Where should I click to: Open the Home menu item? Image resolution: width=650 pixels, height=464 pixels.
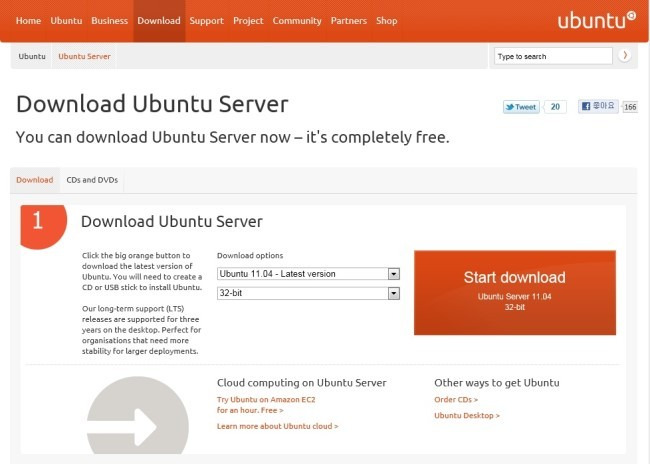[28, 21]
